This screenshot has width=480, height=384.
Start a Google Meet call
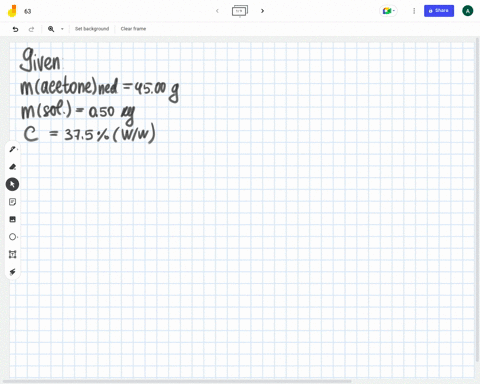(x=388, y=11)
